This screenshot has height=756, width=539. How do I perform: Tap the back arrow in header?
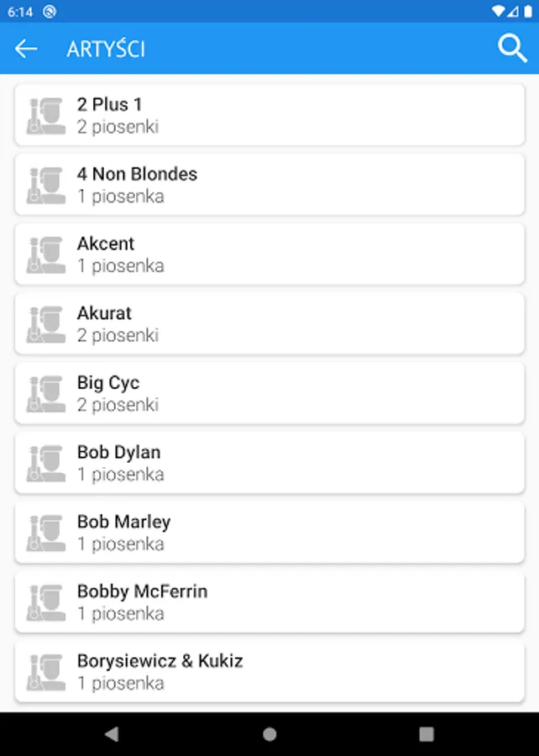[26, 49]
